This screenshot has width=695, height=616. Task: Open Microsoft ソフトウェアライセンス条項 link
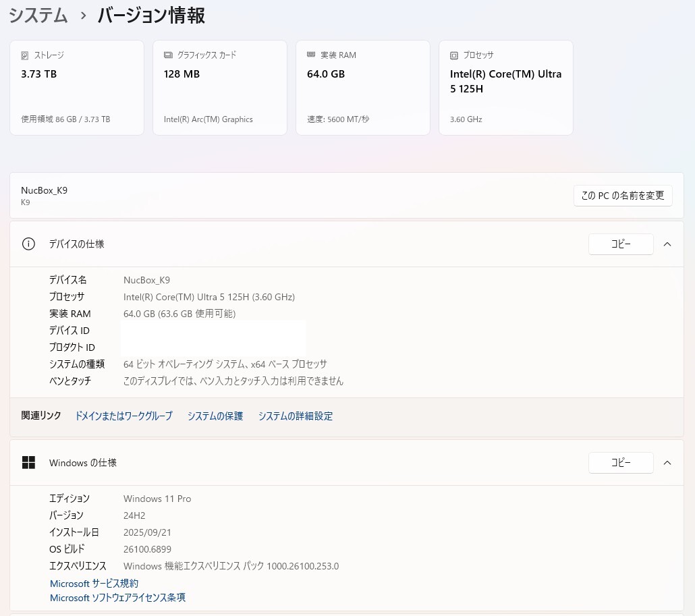(x=117, y=597)
